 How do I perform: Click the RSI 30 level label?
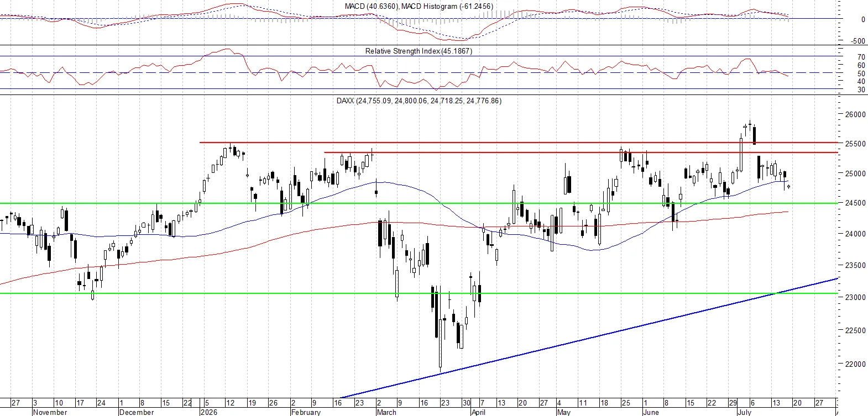pyautogui.click(x=861, y=89)
